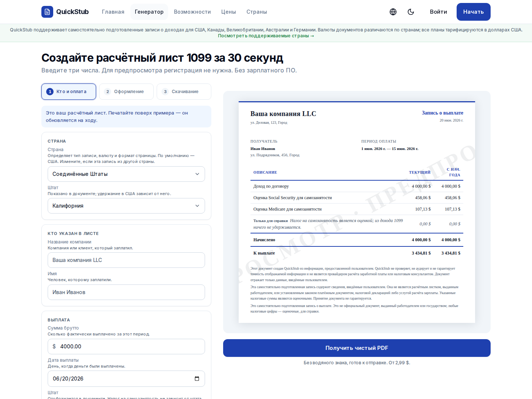This screenshot has width=532, height=399.
Task: Open the language globe selector
Action: click(393, 12)
